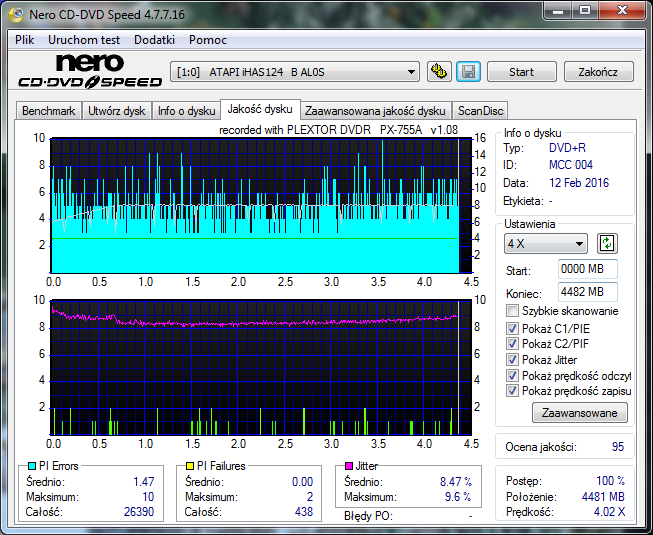Click the Nero disc icon in title bar
The height and width of the screenshot is (535, 653).
(x=16, y=15)
